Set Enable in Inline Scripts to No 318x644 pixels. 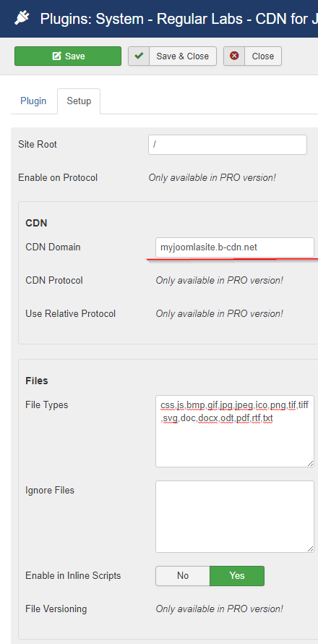pos(183,576)
